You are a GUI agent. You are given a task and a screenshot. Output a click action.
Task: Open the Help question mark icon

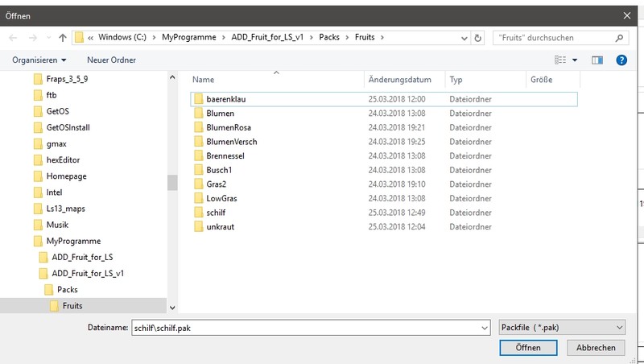coord(621,60)
